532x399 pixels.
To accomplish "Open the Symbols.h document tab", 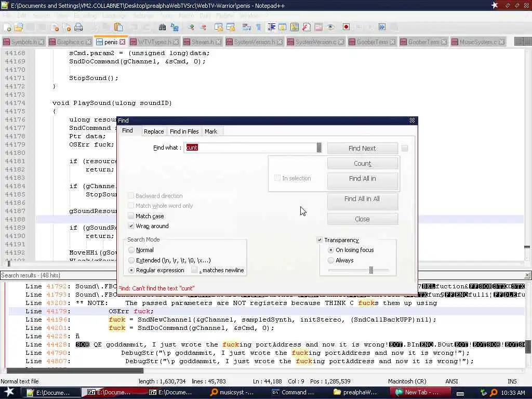I will [x=23, y=42].
